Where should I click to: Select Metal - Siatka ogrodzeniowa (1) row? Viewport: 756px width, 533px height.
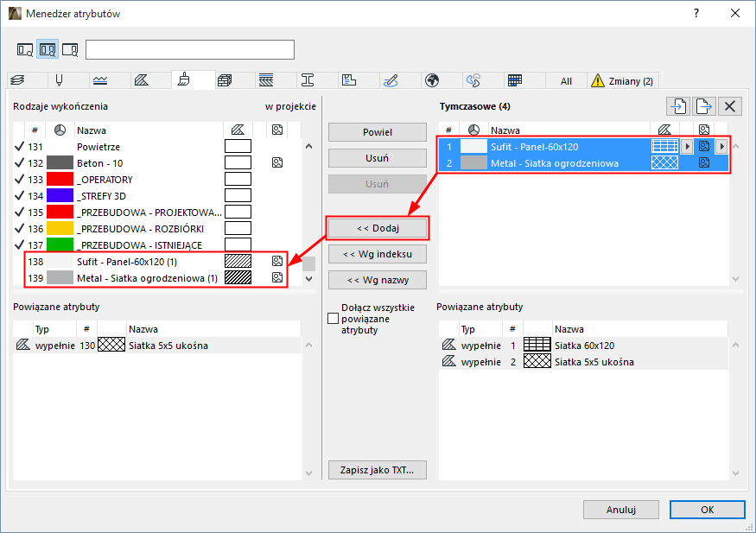pos(157,278)
